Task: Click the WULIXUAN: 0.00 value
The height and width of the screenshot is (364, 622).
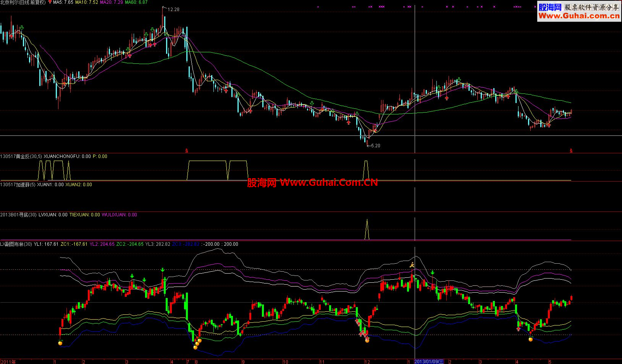Action: click(119, 215)
